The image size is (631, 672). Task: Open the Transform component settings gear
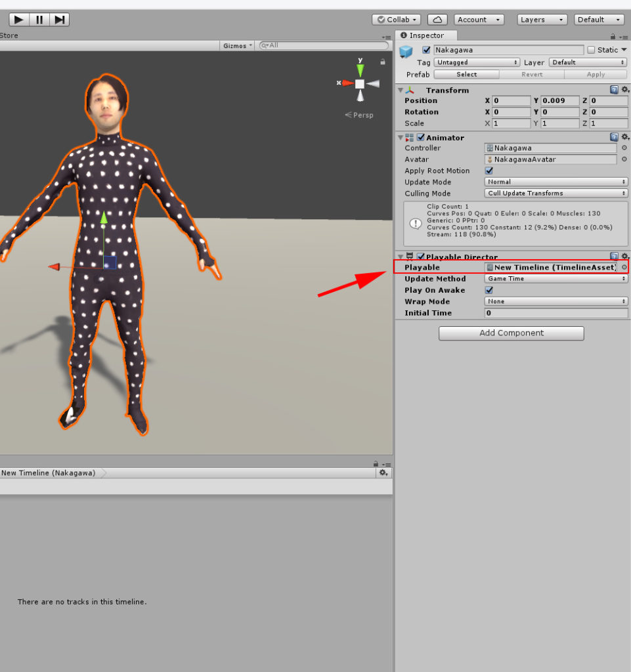[x=624, y=89]
